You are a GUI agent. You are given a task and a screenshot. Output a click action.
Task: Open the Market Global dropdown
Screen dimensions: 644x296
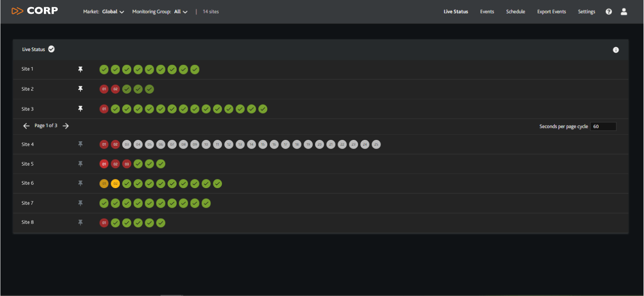coord(104,11)
